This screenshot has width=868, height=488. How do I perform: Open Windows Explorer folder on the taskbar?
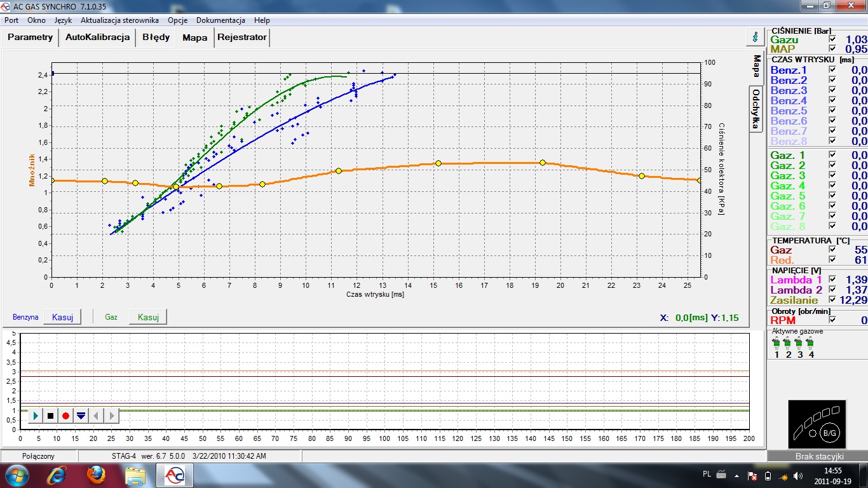pyautogui.click(x=135, y=475)
